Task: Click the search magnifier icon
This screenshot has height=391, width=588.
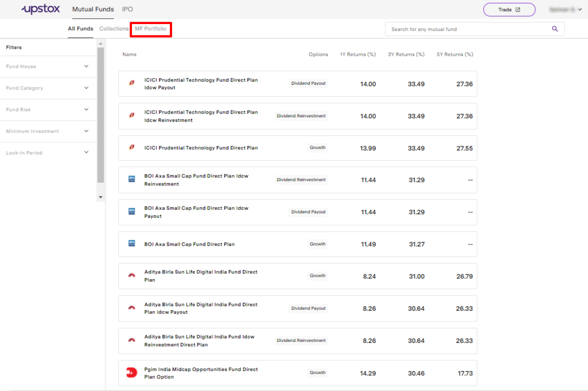Action: tap(555, 29)
